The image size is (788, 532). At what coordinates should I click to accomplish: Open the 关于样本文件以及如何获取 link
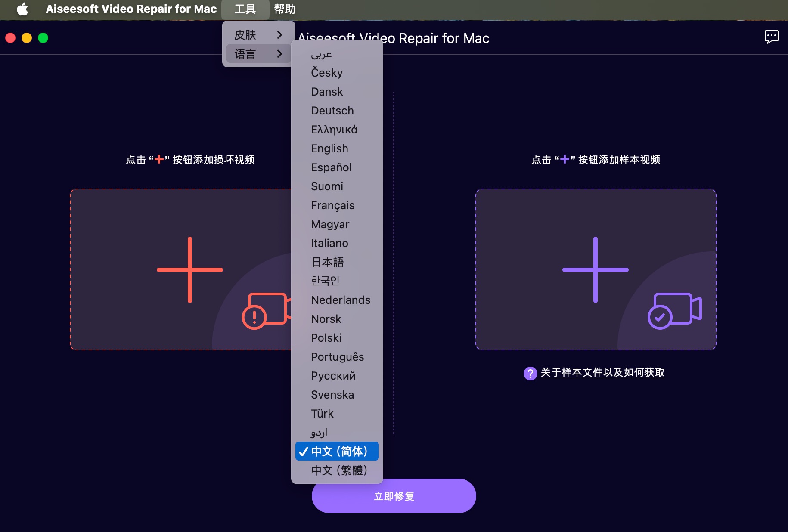click(602, 373)
